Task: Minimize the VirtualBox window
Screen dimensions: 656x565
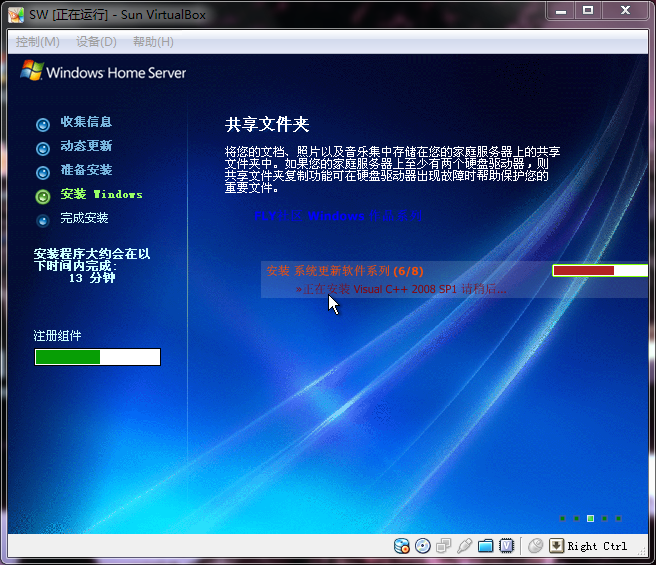Action: point(561,10)
